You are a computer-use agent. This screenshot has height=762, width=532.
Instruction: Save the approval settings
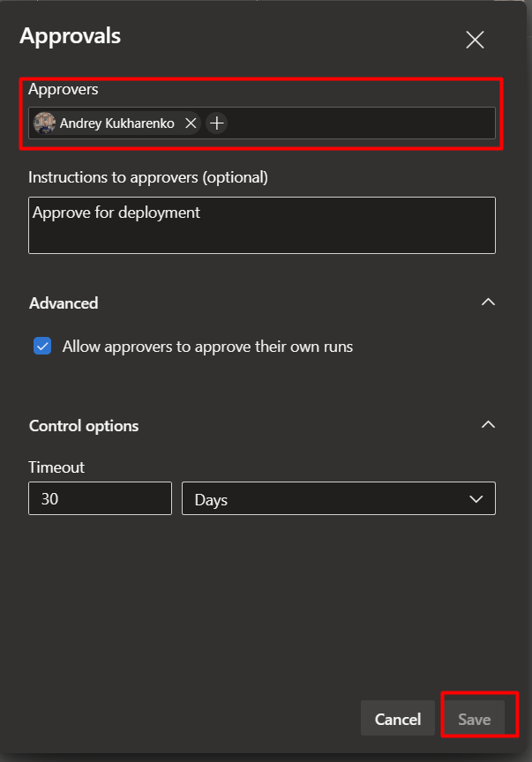(x=474, y=719)
